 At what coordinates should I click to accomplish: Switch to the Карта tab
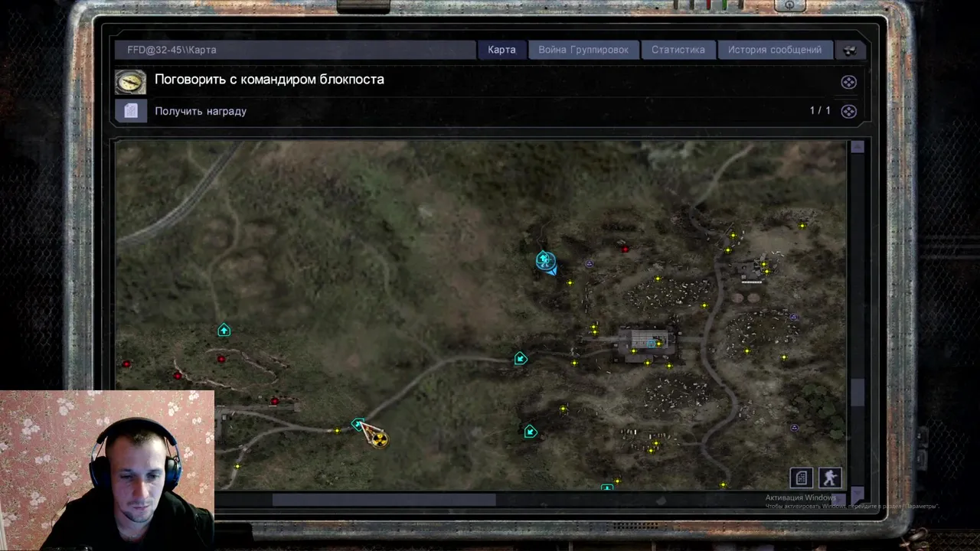(501, 50)
